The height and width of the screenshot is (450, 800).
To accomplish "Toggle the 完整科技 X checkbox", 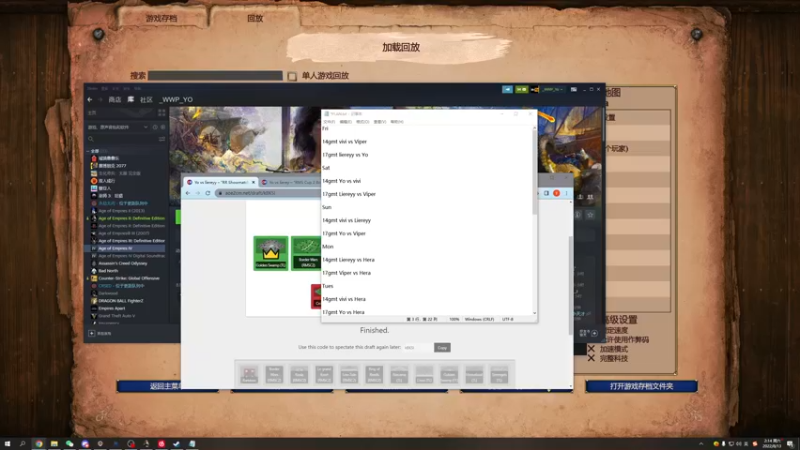I will 591,358.
